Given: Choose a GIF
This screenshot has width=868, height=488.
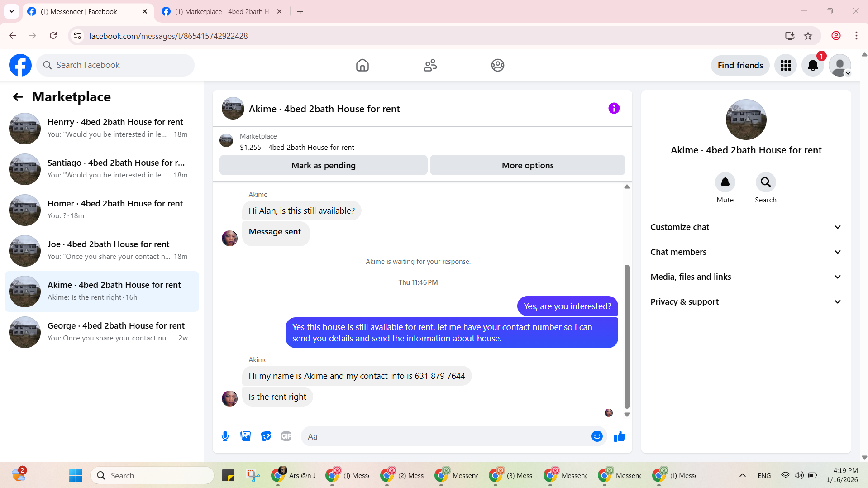Looking at the screenshot, I should click(x=286, y=436).
